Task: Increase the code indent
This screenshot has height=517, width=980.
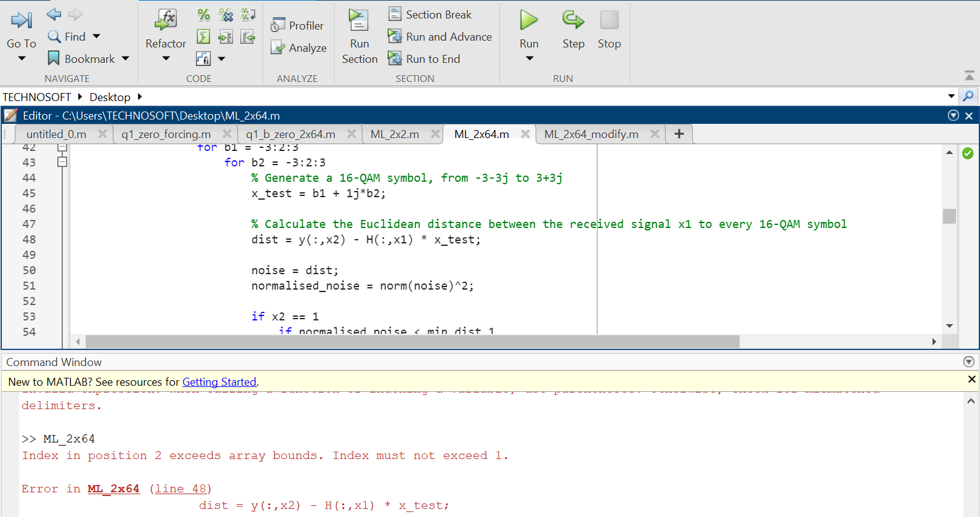Action: click(x=226, y=37)
